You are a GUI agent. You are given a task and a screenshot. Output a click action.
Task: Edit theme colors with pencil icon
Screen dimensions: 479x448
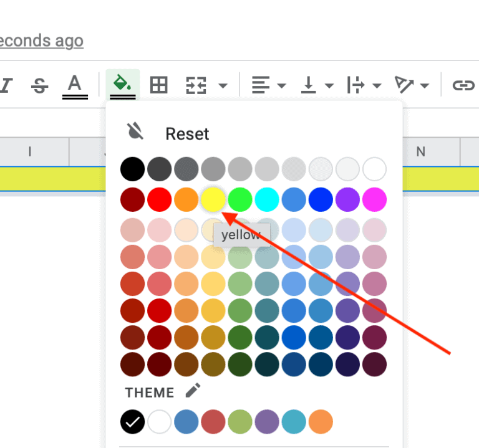[193, 390]
